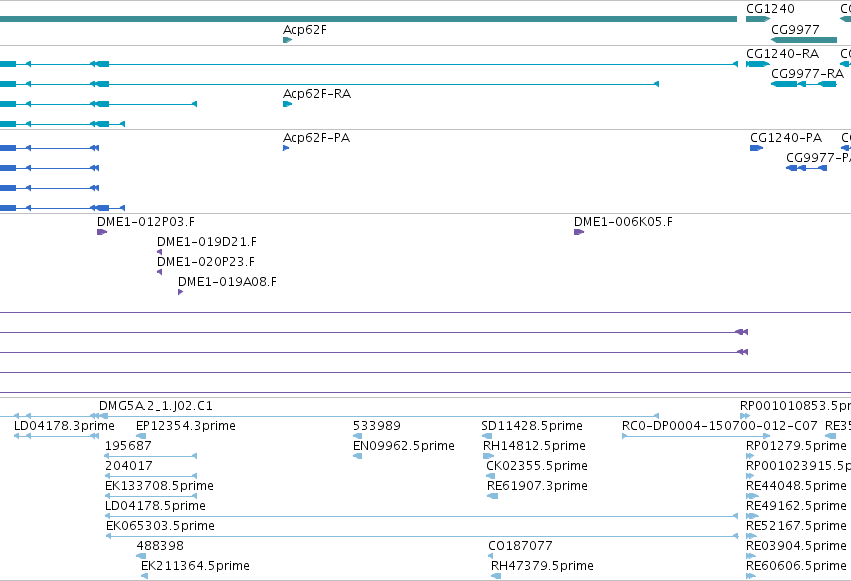Click the EK065303.5prime EST label
851x581 pixels.
pos(160,526)
